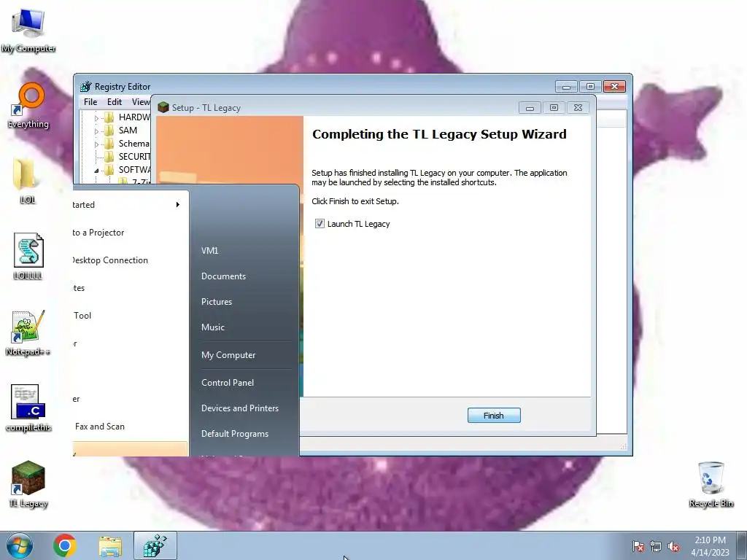Collapse the SOFTWARE key tree arrow

[x=96, y=171]
